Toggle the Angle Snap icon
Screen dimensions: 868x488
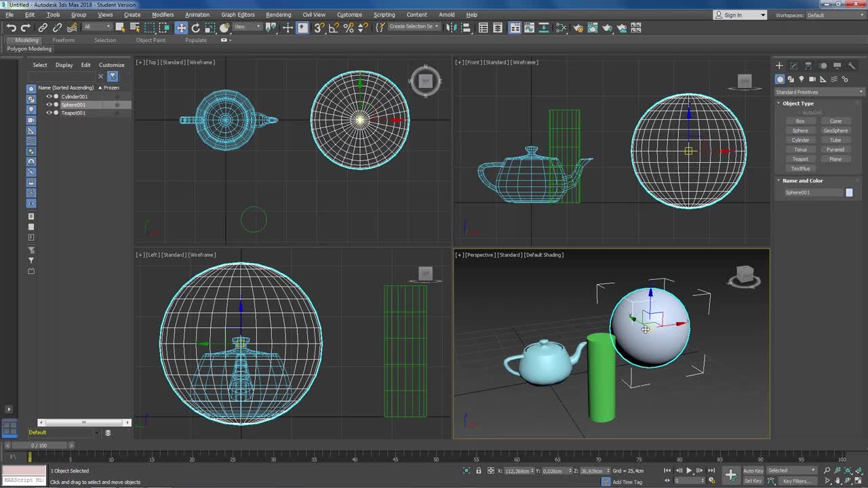(334, 28)
